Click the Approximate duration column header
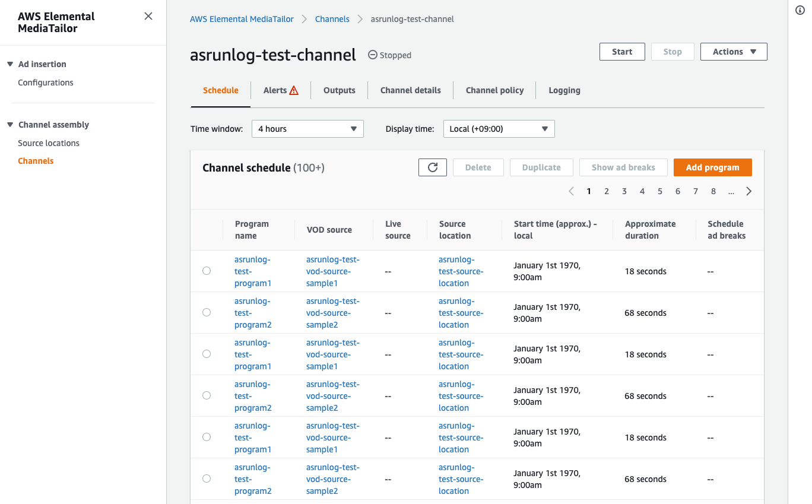Screen dimensions: 812x504 click(651, 230)
